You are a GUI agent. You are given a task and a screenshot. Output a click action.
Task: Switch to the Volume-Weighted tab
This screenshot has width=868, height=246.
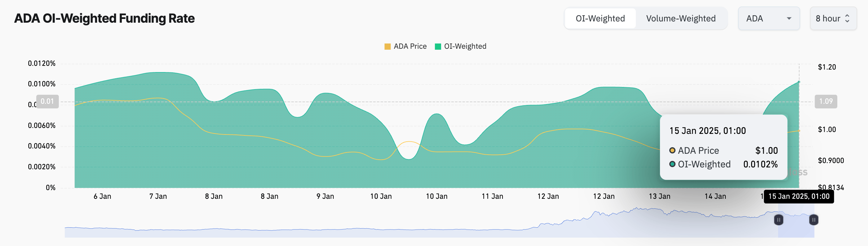point(680,19)
